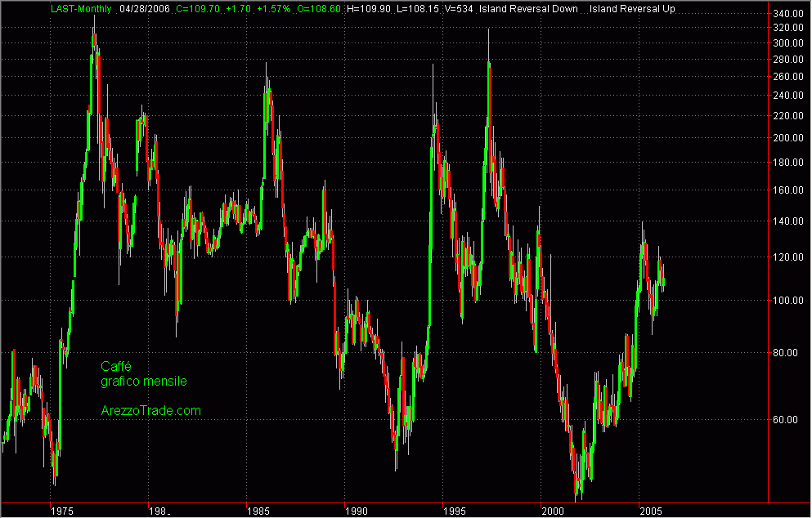Viewport: 812px width, 518px height.
Task: Select the Island Reversal Down indicator label
Action: (x=529, y=9)
